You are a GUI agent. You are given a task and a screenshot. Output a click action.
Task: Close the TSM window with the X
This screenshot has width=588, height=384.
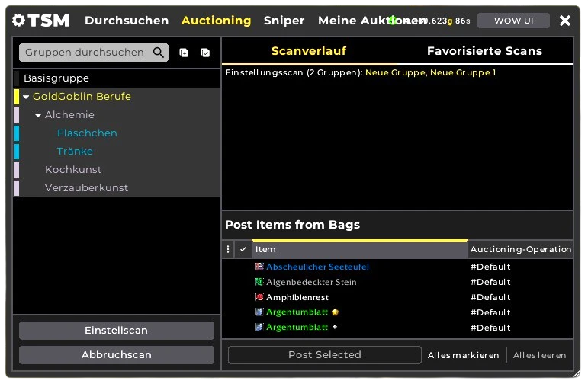[565, 21]
